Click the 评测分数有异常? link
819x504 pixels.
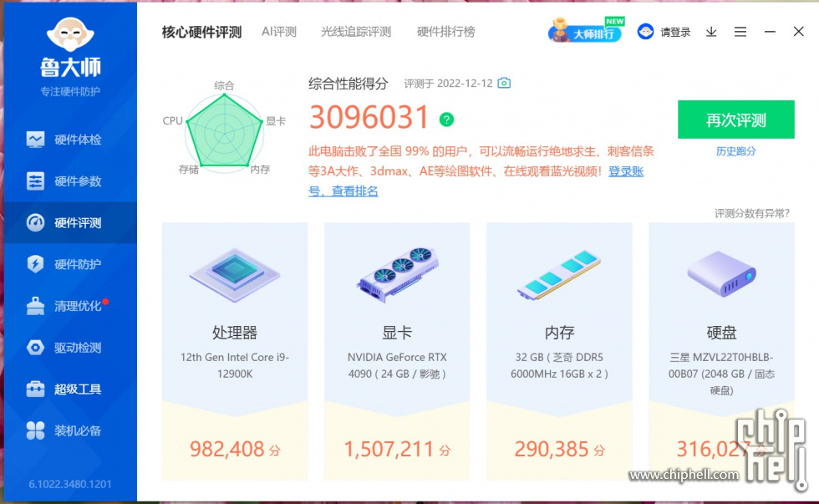(x=752, y=213)
